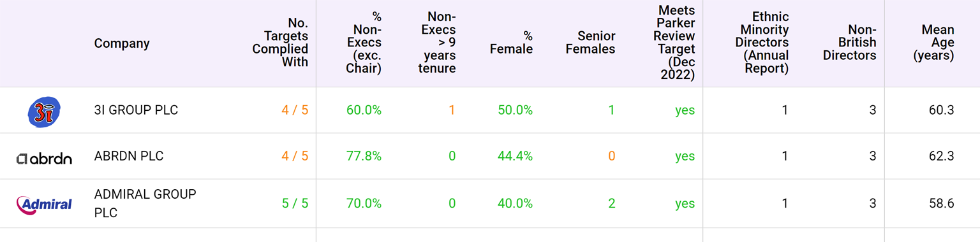Sort by the Company column header
This screenshot has height=242, width=980.
pos(122,43)
